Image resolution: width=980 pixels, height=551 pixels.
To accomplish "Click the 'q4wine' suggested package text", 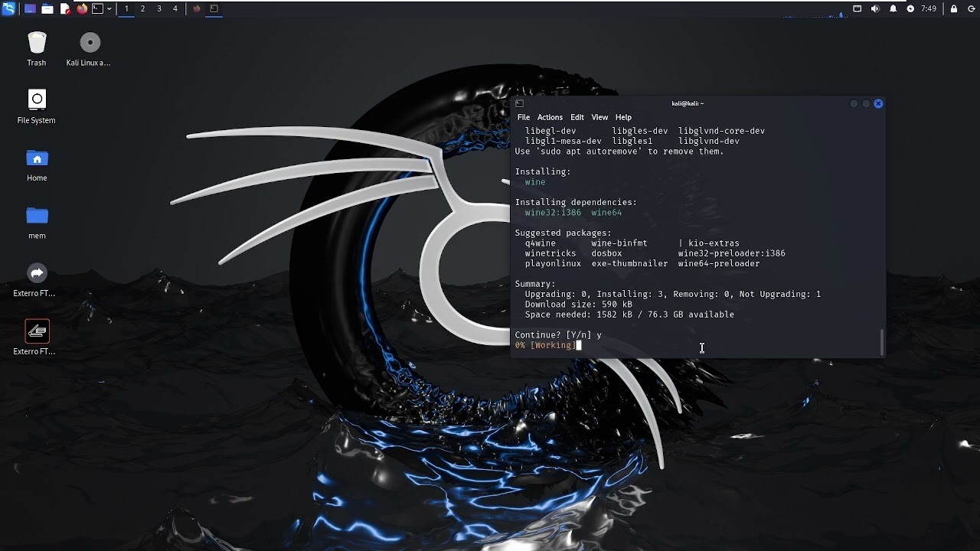I will pos(540,243).
